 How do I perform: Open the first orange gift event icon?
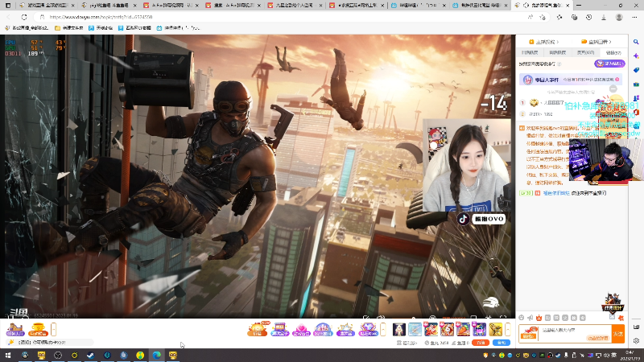[x=257, y=329]
